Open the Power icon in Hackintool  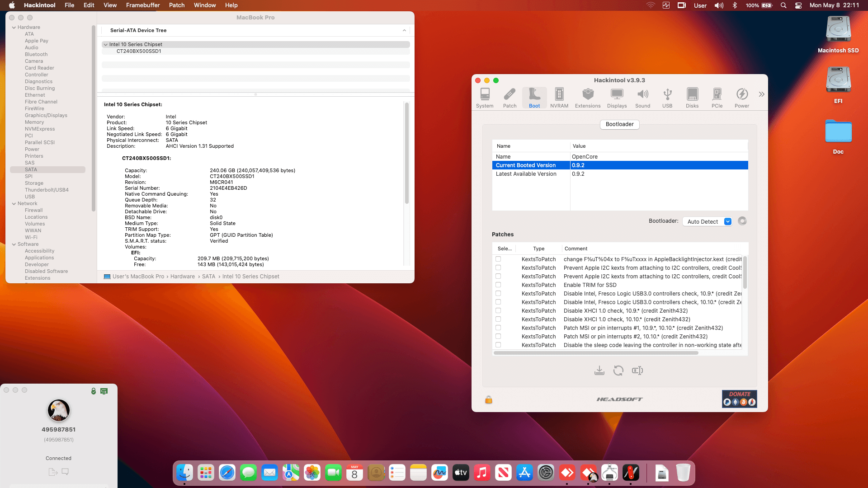(742, 98)
